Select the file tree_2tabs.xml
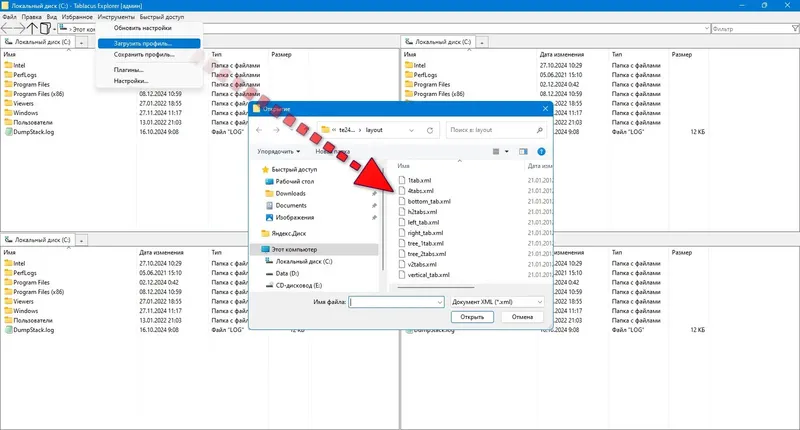This screenshot has width=800, height=430. (x=427, y=254)
